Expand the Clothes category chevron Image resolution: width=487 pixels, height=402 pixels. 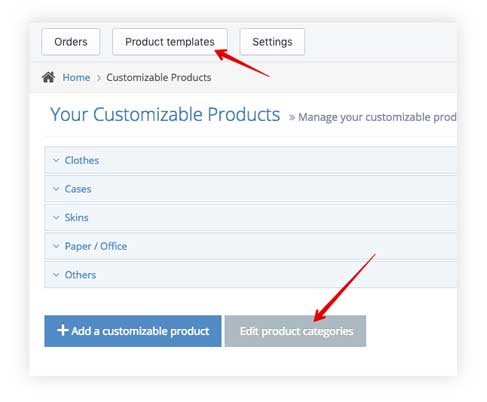point(56,160)
